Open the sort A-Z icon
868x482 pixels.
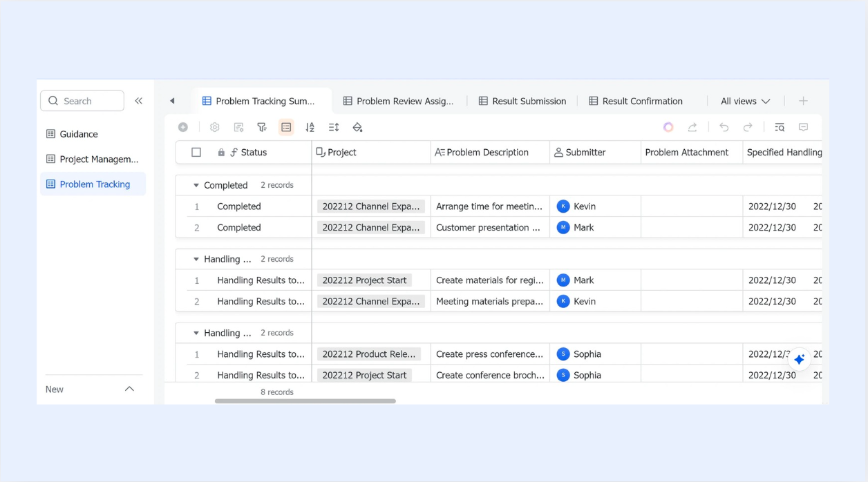click(x=310, y=127)
